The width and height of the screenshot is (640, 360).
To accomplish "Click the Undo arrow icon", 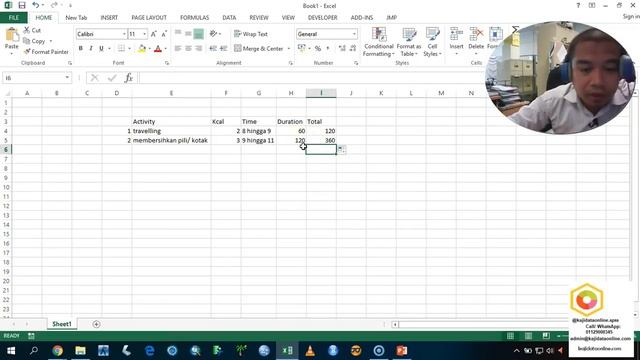I will 36,5.
